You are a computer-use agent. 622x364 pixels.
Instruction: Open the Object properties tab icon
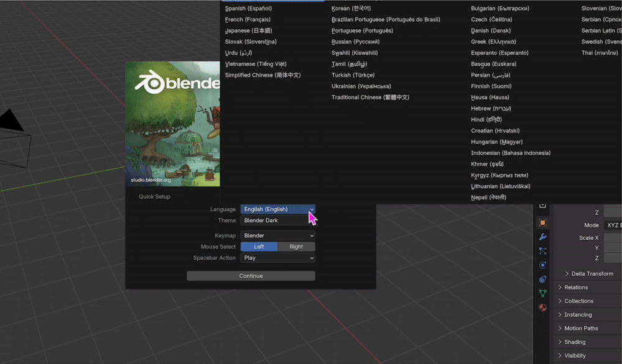point(542,222)
